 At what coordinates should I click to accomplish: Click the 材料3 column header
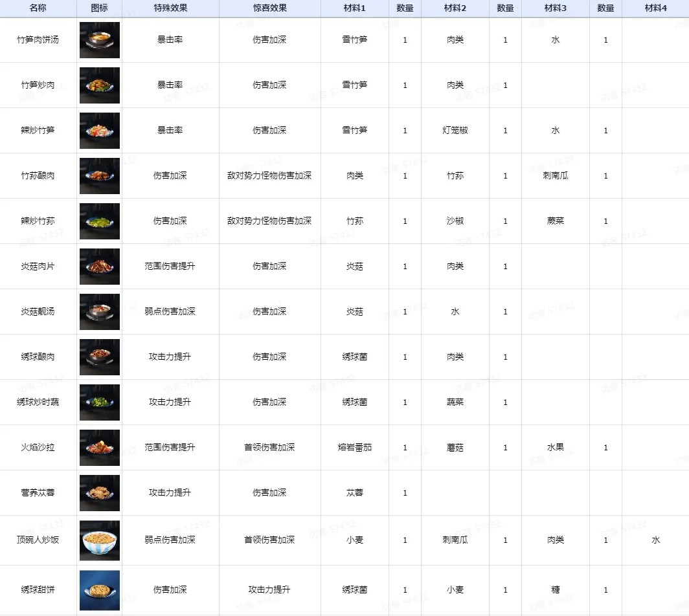(x=556, y=8)
